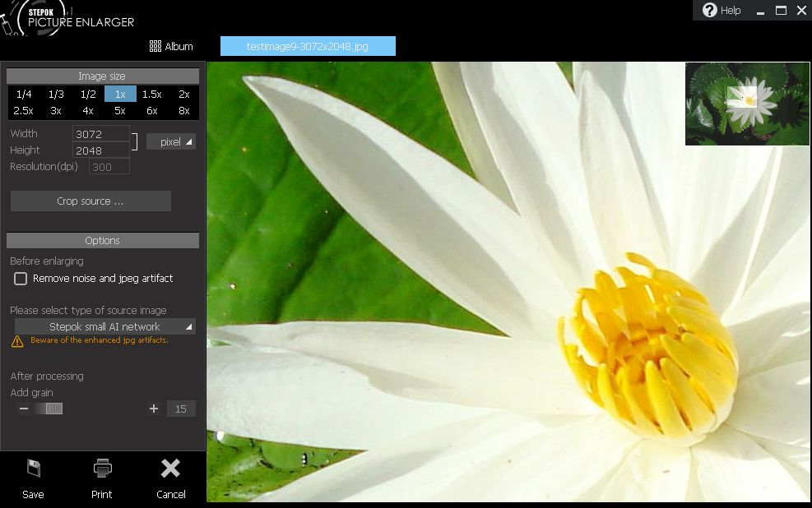The image size is (812, 508).
Task: Select the 4x size preset
Action: [x=87, y=109]
